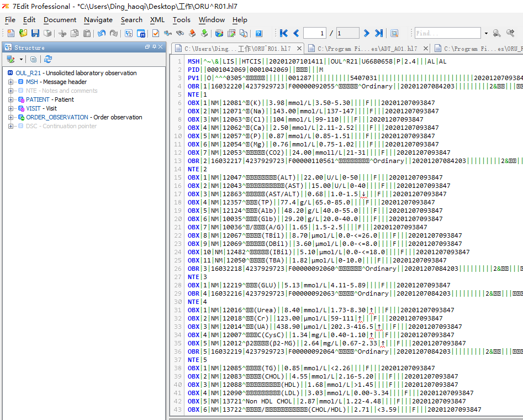Save the current ORU^R01 file
Image resolution: width=523 pixels, height=420 pixels.
point(35,33)
